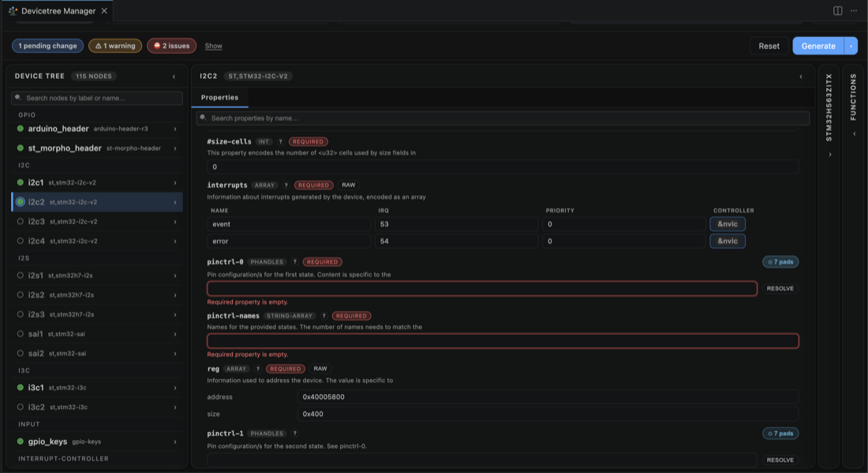Click the split editor icon
The height and width of the screenshot is (473, 868).
[x=837, y=10]
